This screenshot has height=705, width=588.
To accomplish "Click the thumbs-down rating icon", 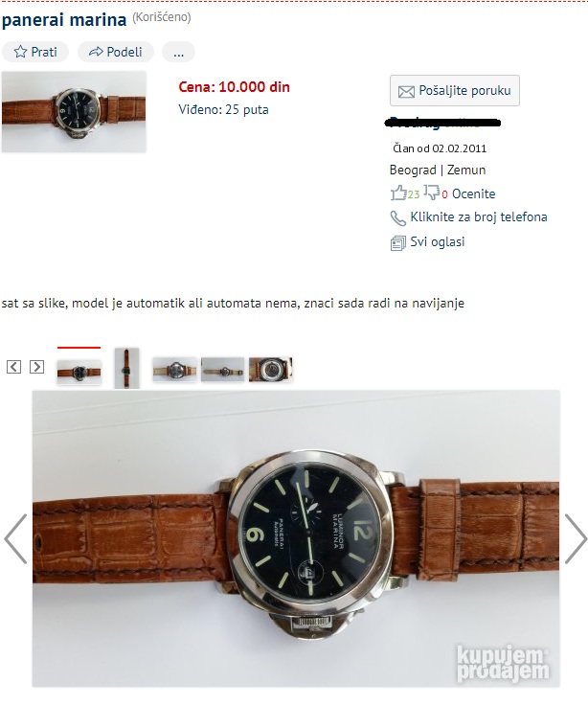I will pos(432,193).
